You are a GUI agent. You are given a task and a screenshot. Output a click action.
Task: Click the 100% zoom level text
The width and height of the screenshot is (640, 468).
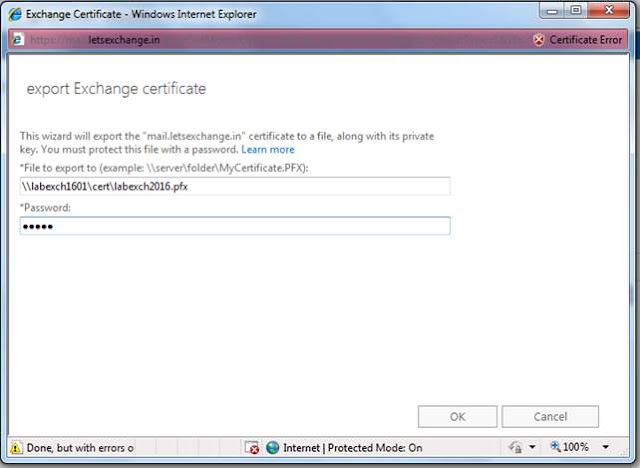click(576, 447)
